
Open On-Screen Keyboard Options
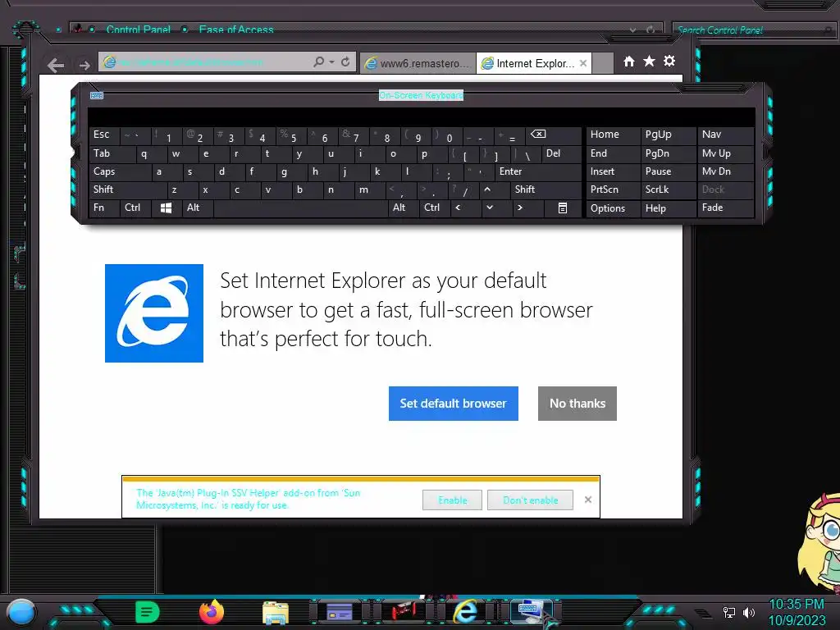pyautogui.click(x=614, y=208)
